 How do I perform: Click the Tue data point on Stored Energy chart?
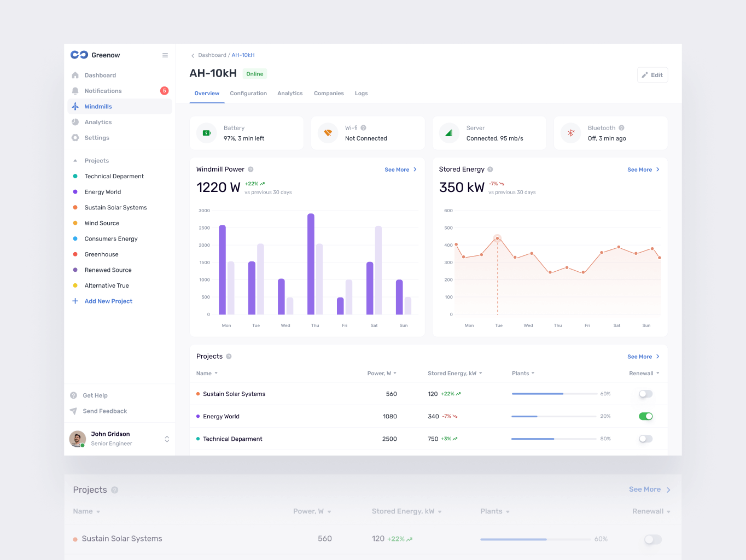pyautogui.click(x=497, y=238)
